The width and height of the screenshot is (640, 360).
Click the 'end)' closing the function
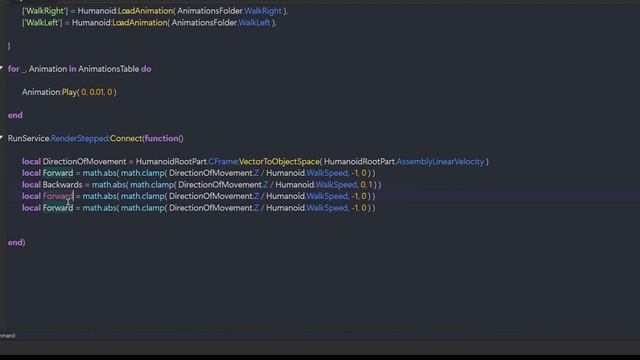tap(16, 242)
